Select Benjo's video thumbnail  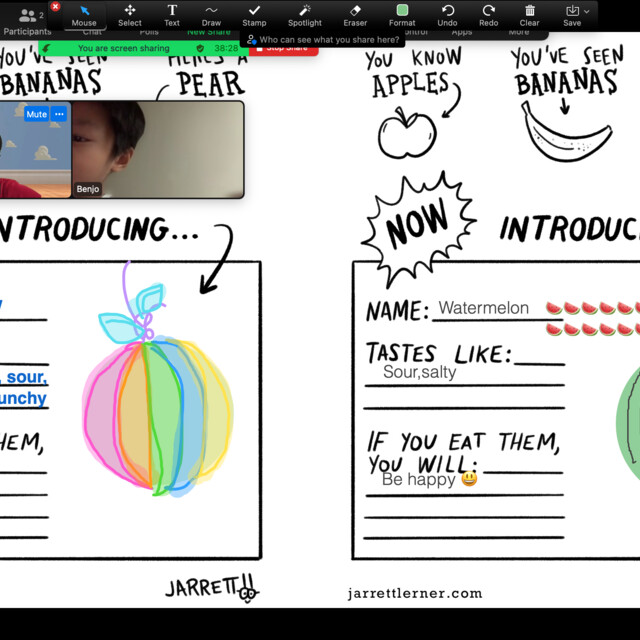158,149
